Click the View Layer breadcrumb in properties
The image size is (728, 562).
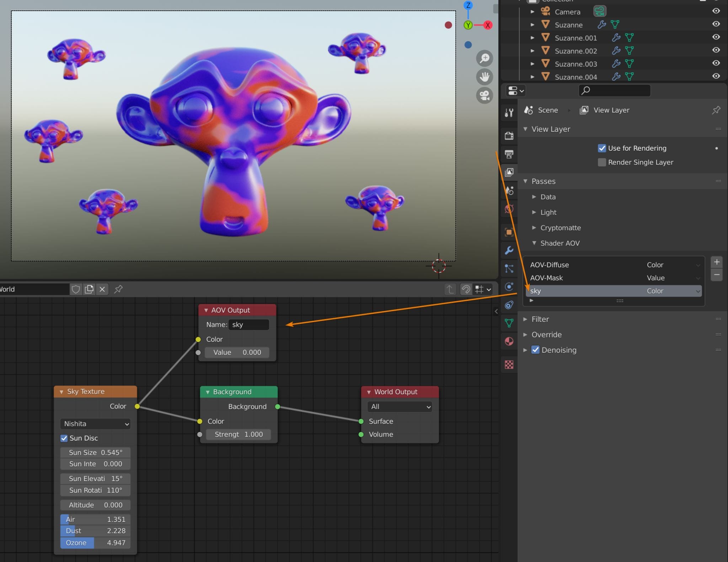click(x=611, y=110)
